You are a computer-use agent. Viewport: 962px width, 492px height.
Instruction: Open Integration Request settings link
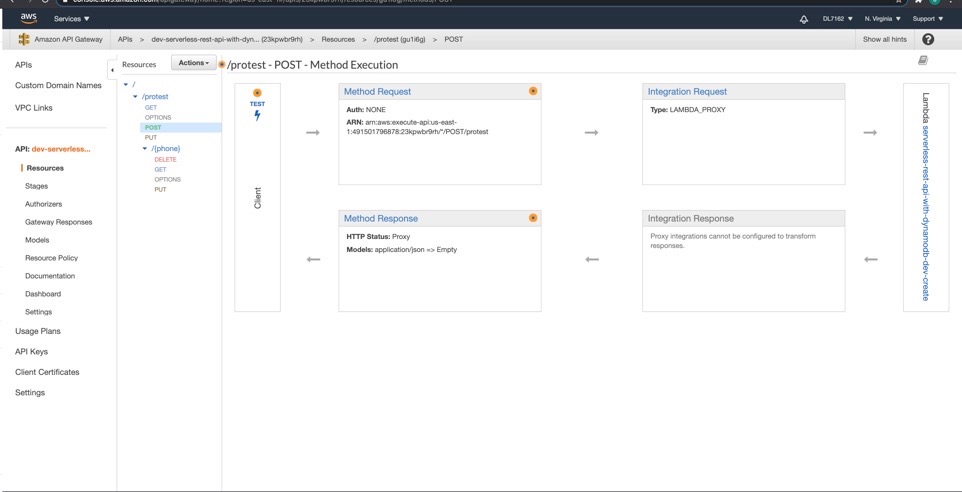[x=687, y=91]
